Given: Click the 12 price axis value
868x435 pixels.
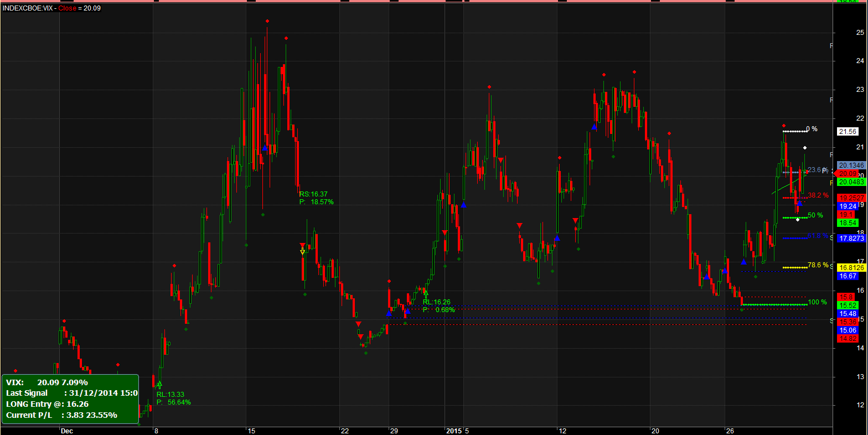Looking at the screenshot, I should (x=860, y=406).
